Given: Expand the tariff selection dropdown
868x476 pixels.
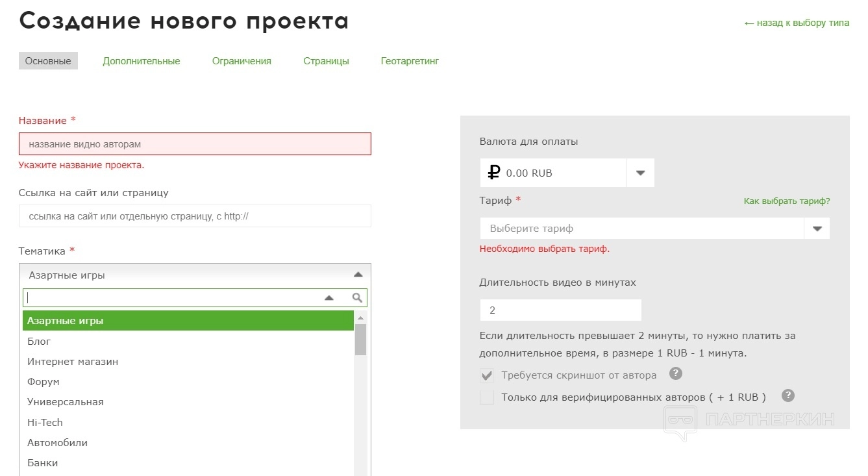Looking at the screenshot, I should (817, 229).
